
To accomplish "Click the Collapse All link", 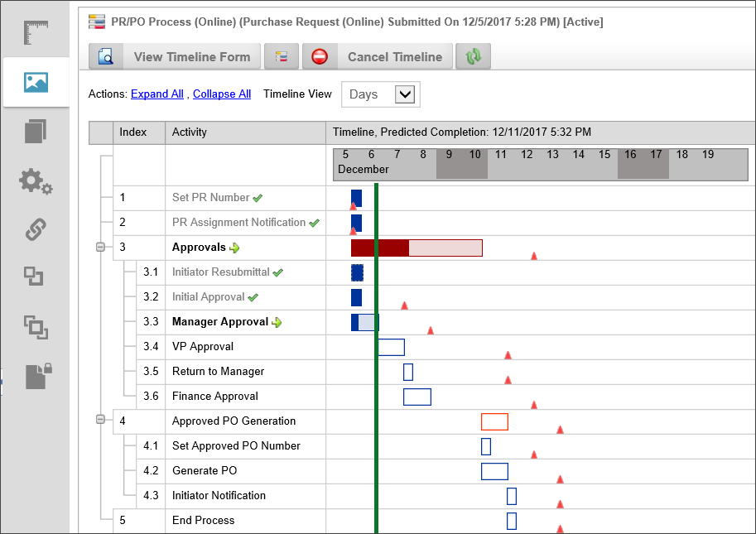I will pos(222,94).
